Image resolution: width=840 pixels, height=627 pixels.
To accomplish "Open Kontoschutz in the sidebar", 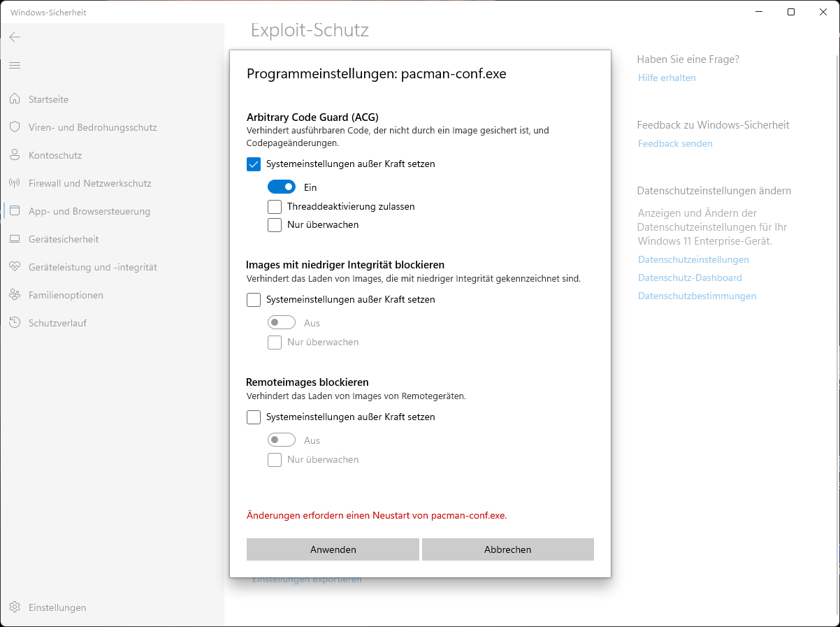I will (55, 155).
